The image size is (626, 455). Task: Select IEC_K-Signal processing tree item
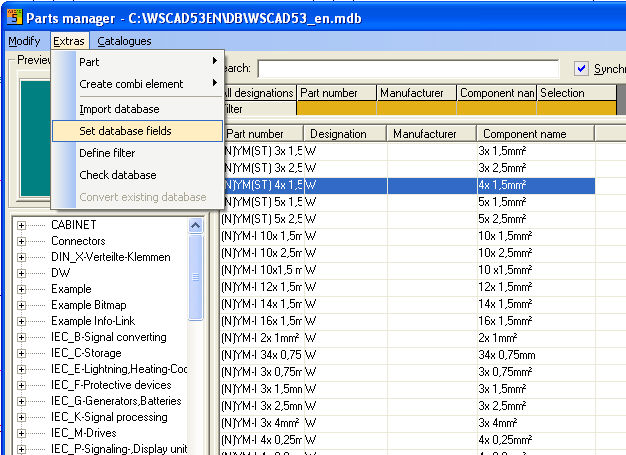(x=109, y=417)
